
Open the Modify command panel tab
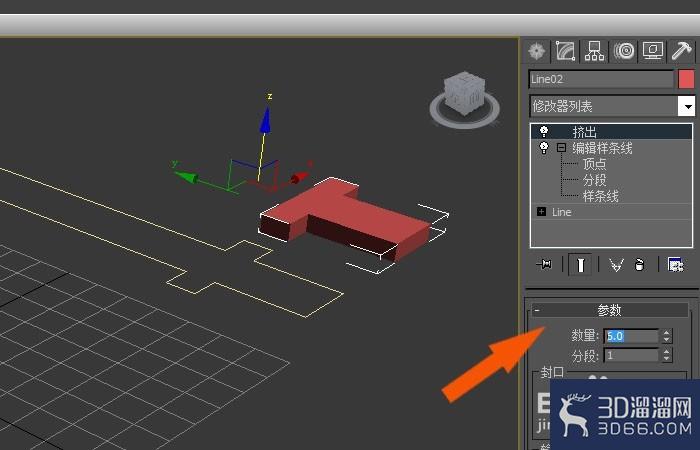point(565,50)
